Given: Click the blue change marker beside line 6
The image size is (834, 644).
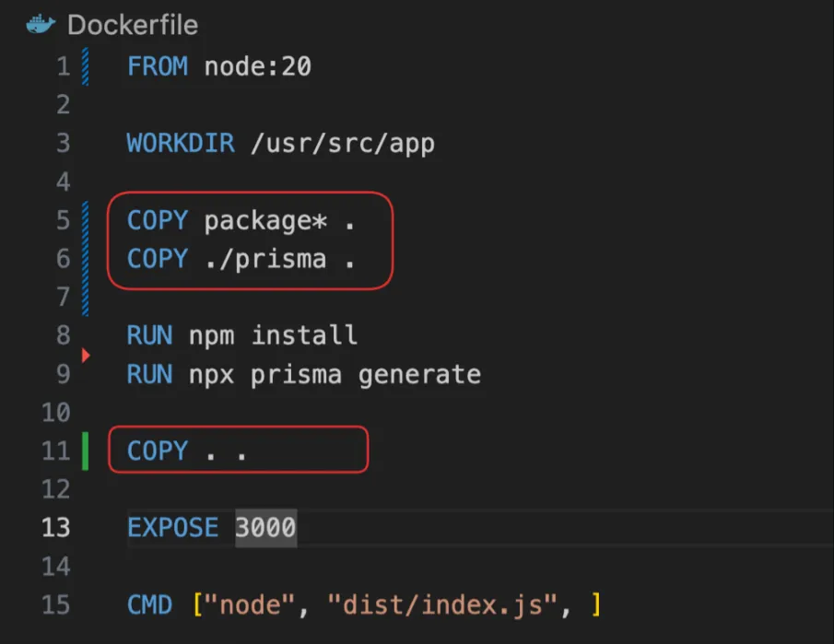Looking at the screenshot, I should click(86, 259).
